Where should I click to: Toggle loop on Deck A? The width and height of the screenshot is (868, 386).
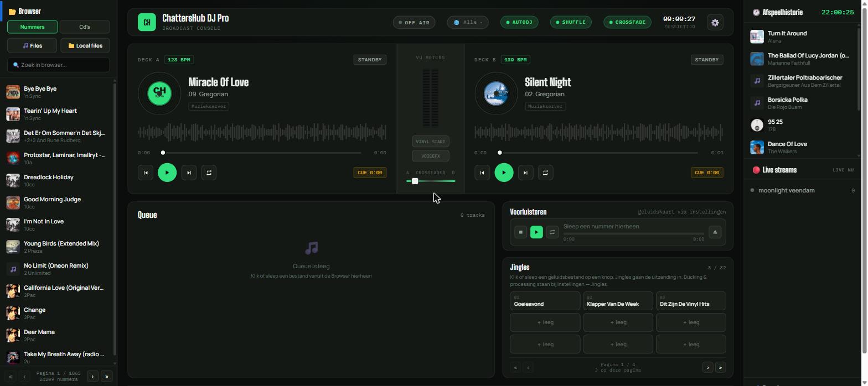pyautogui.click(x=209, y=173)
